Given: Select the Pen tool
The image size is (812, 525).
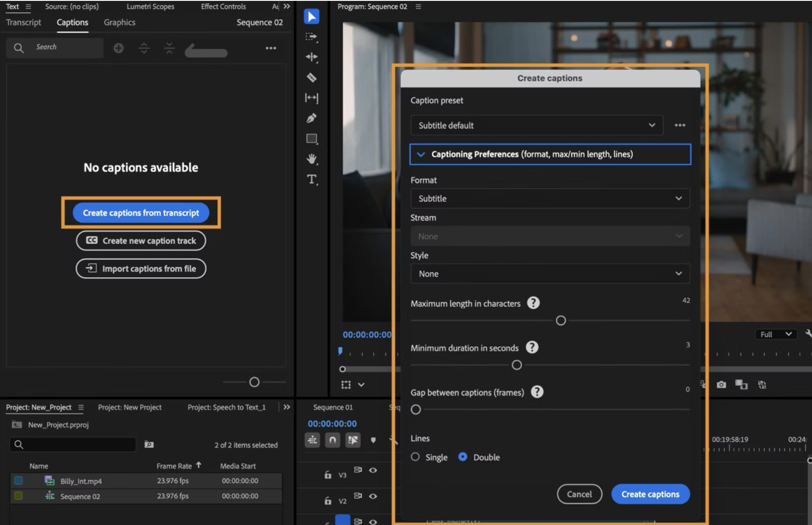Looking at the screenshot, I should click(x=311, y=118).
